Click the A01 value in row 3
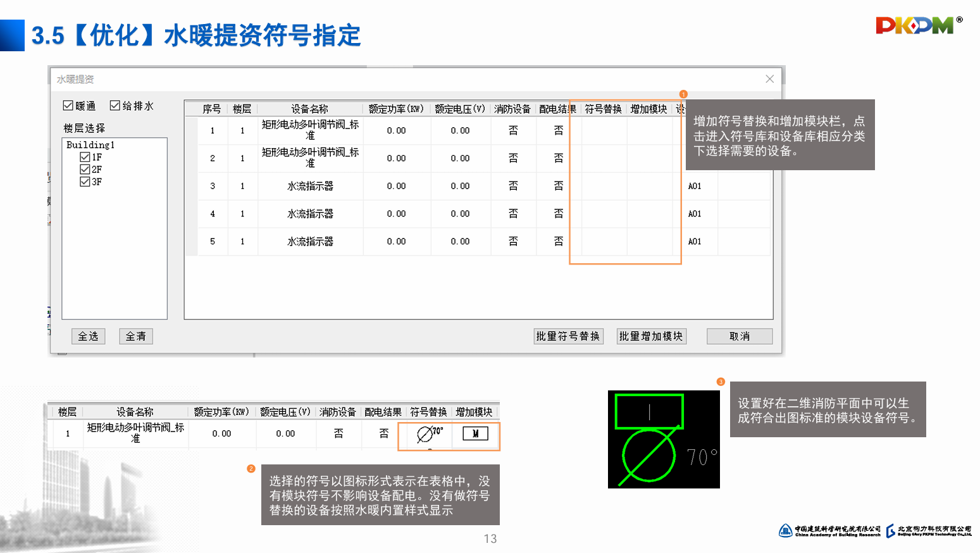Screen dimensions: 980x553 pyautogui.click(x=695, y=186)
